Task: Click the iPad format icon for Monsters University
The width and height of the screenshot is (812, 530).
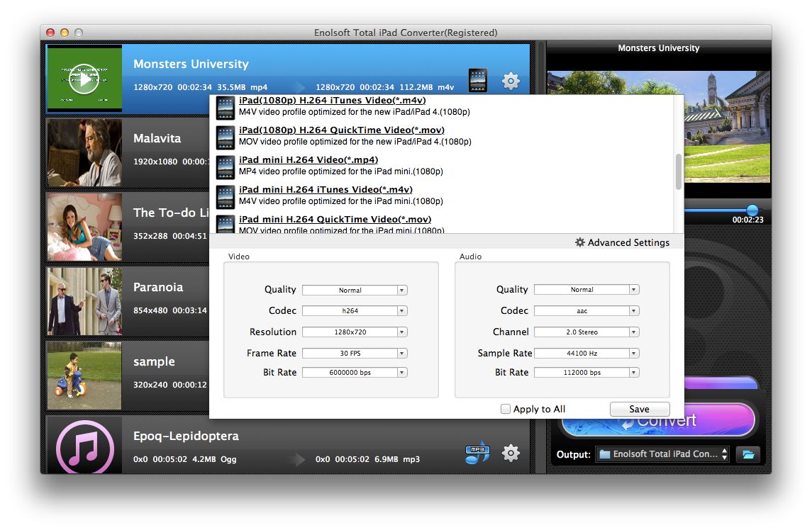Action: click(477, 80)
